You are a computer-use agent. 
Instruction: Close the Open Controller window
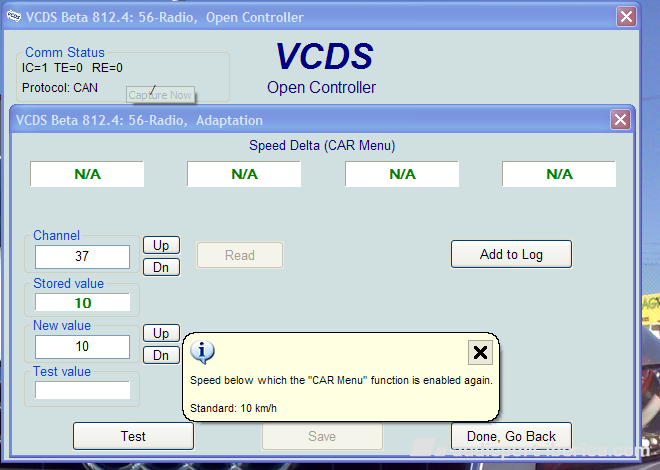626,17
